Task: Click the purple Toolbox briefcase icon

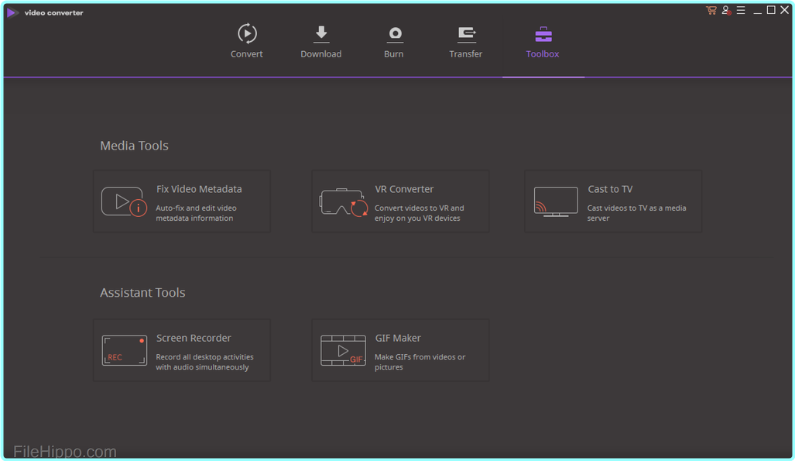Action: click(x=543, y=34)
